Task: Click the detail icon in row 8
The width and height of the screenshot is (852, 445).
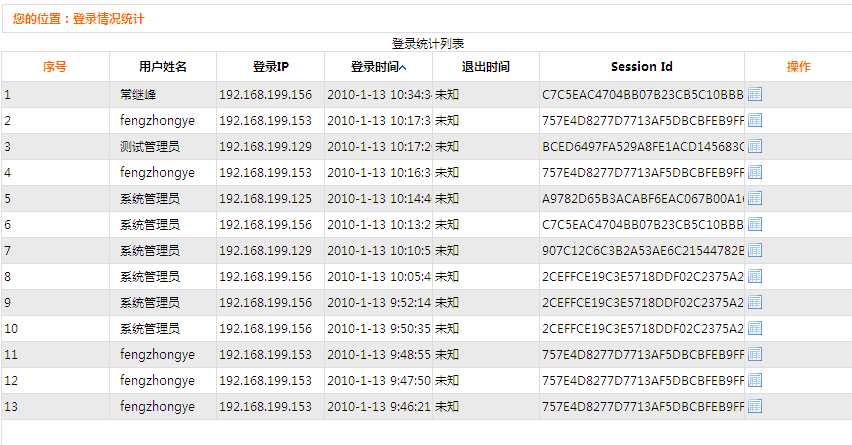Action: coord(755,277)
